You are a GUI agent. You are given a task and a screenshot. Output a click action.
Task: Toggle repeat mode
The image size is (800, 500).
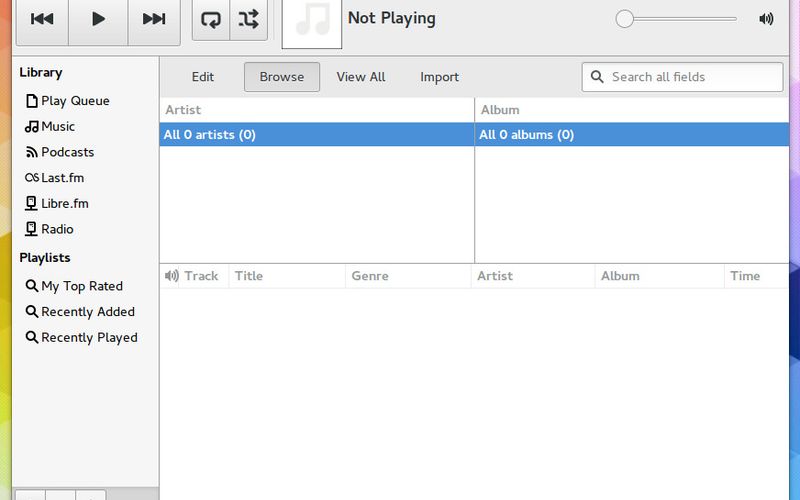pyautogui.click(x=211, y=19)
